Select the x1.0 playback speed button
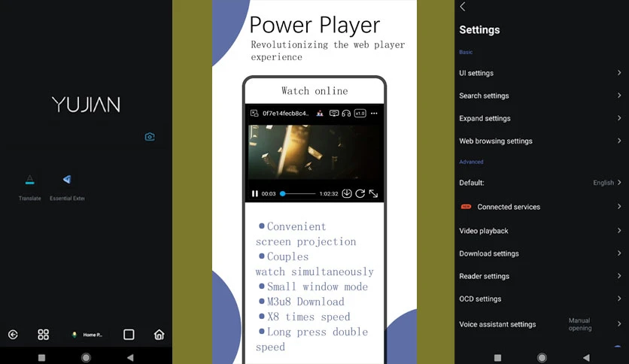The height and width of the screenshot is (364, 629). tap(360, 114)
